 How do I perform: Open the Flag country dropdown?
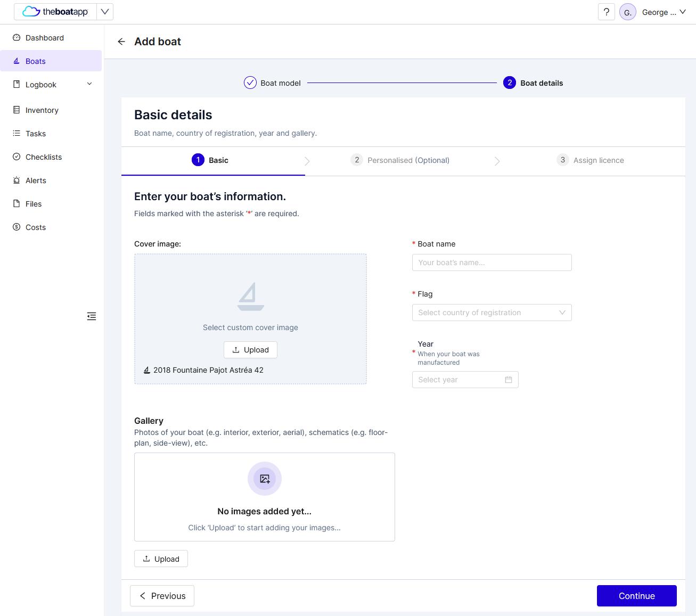492,313
